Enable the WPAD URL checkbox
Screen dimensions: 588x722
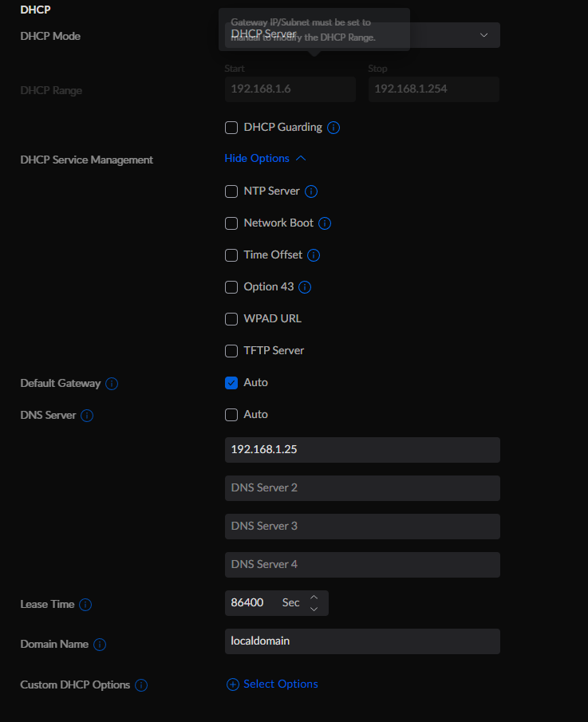point(231,318)
